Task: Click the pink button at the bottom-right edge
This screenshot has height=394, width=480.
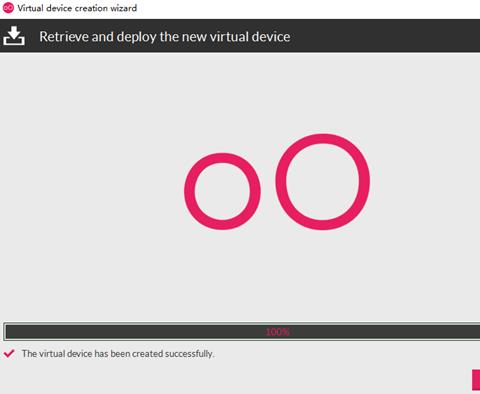Action: (476, 380)
